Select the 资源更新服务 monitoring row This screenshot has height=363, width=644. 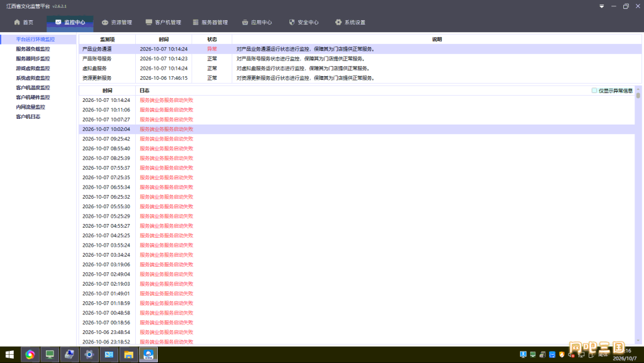coord(360,78)
